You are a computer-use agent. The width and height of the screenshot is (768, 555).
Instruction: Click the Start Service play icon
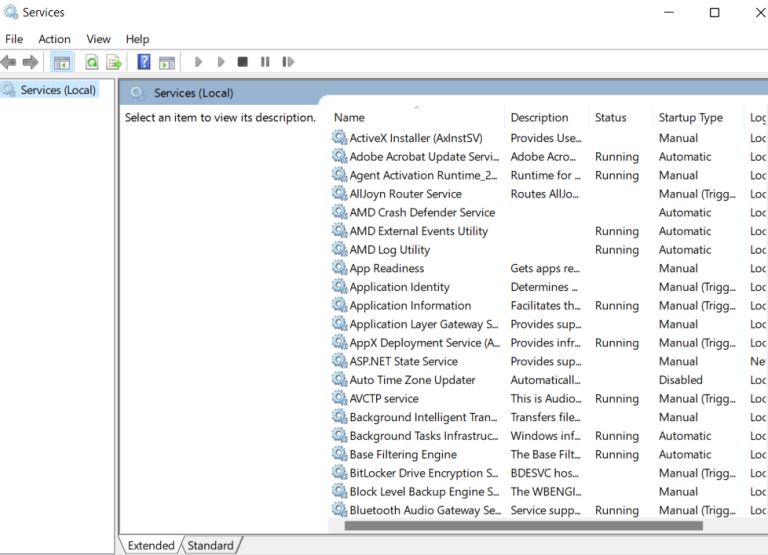point(198,62)
